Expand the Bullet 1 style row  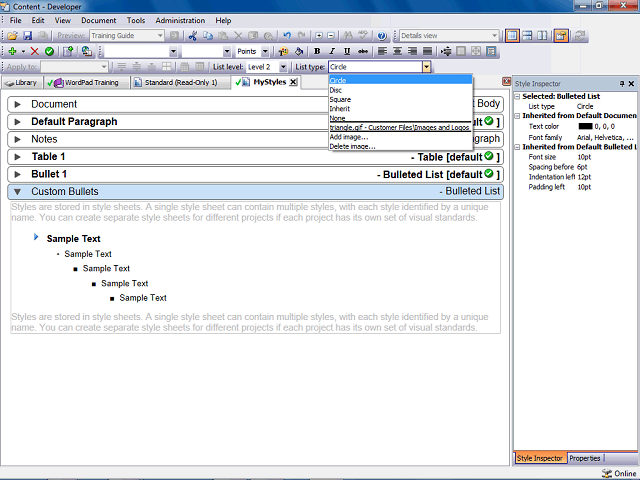17,175
